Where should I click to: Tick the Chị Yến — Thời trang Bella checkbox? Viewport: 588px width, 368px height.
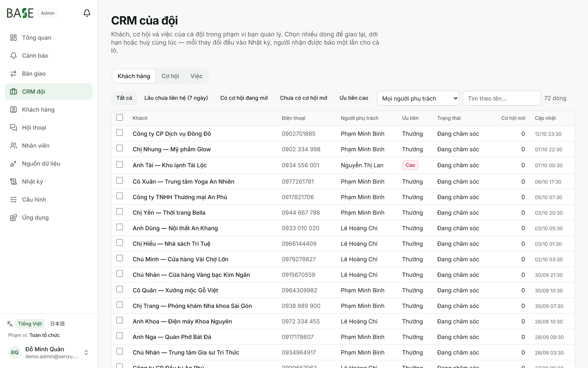coord(120,212)
